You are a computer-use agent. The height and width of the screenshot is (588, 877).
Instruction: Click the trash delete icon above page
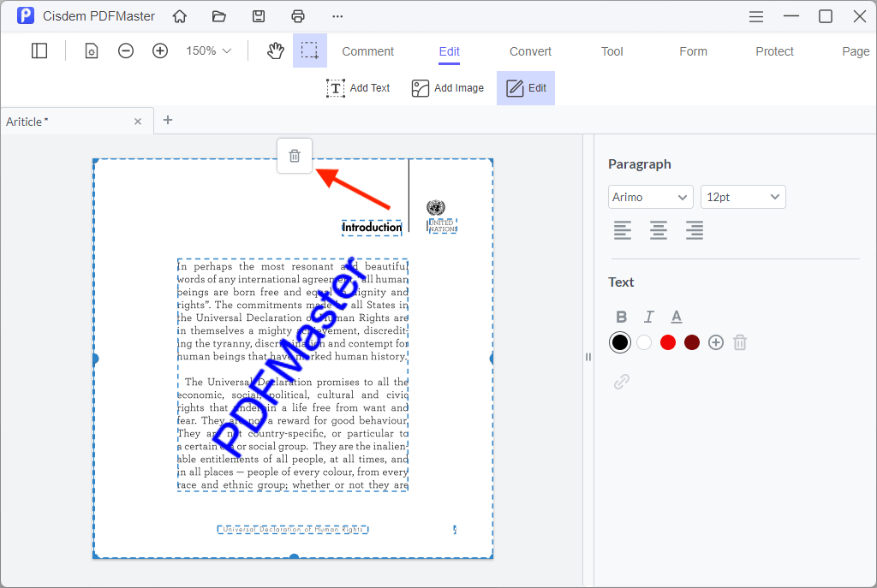[295, 156]
